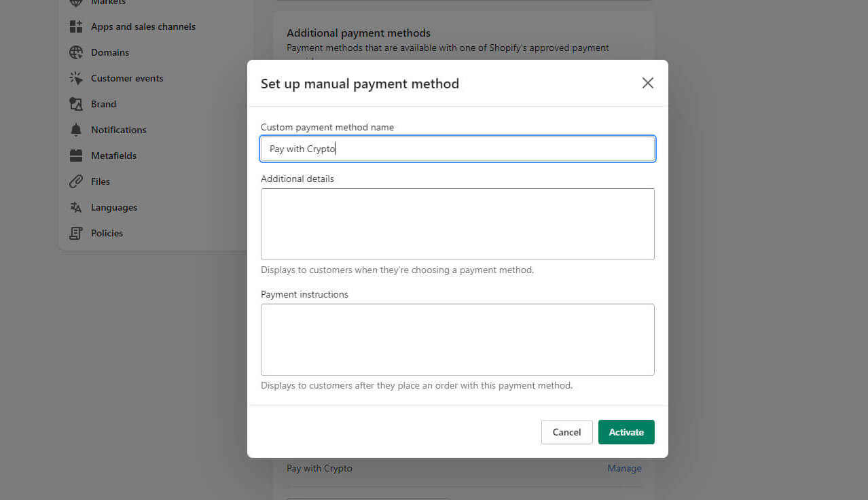Click the Languages translate icon
The width and height of the screenshot is (868, 500).
coord(76,207)
